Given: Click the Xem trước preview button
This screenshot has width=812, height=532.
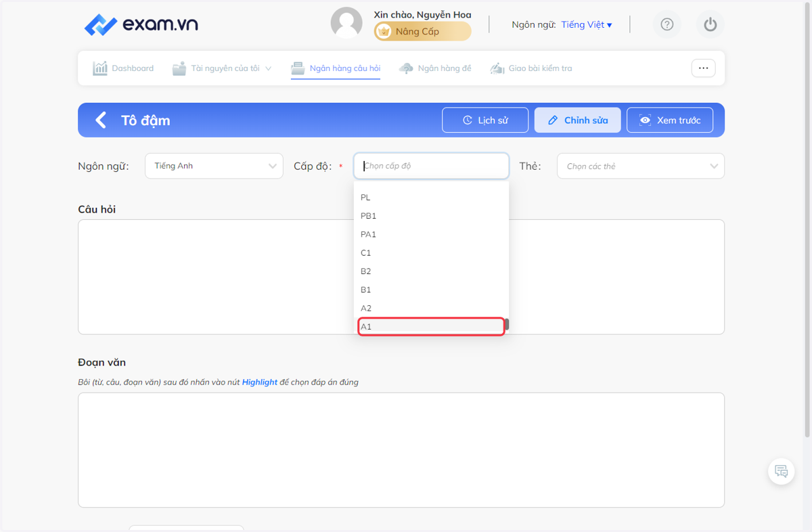Looking at the screenshot, I should tap(670, 120).
